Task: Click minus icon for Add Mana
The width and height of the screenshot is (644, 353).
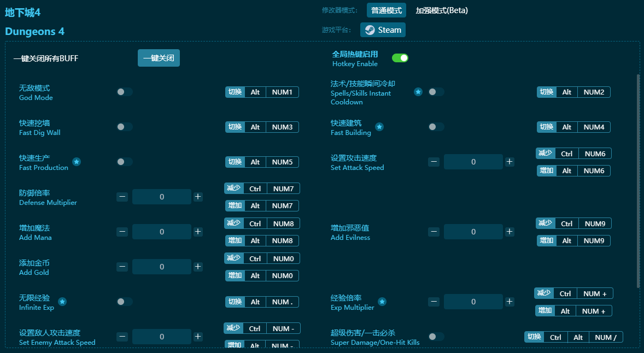Action: [x=122, y=232]
